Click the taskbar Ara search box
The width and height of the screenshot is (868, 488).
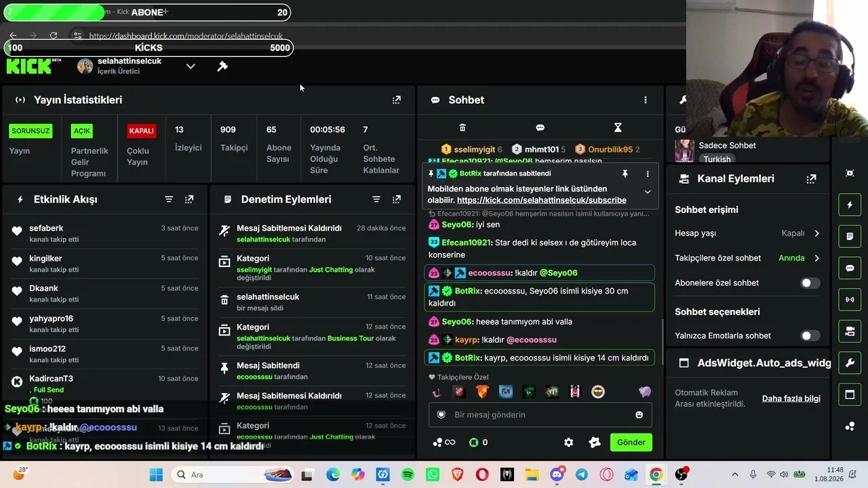click(x=232, y=475)
